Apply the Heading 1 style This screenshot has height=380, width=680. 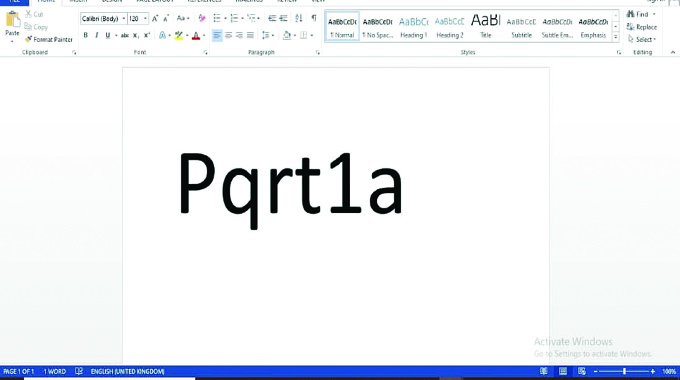click(413, 27)
